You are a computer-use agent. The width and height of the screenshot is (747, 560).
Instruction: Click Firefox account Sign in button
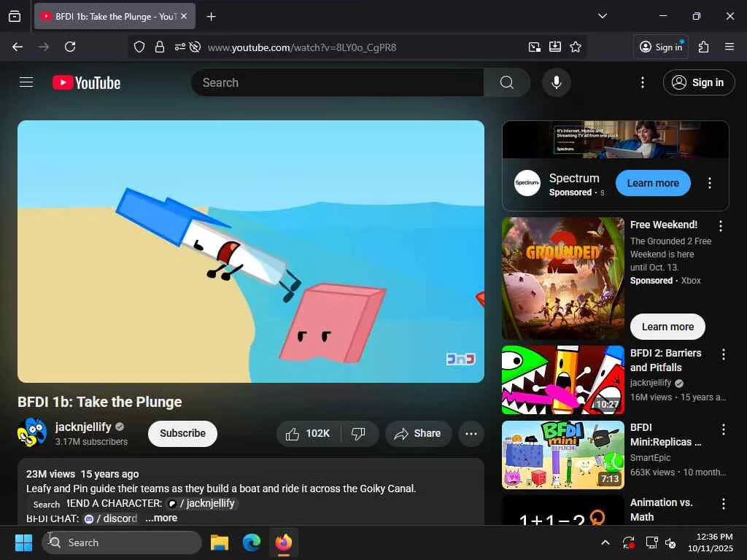coord(661,47)
